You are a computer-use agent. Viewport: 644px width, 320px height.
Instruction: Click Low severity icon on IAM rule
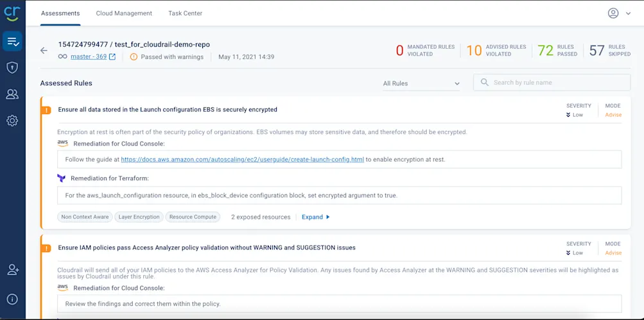[x=568, y=253]
